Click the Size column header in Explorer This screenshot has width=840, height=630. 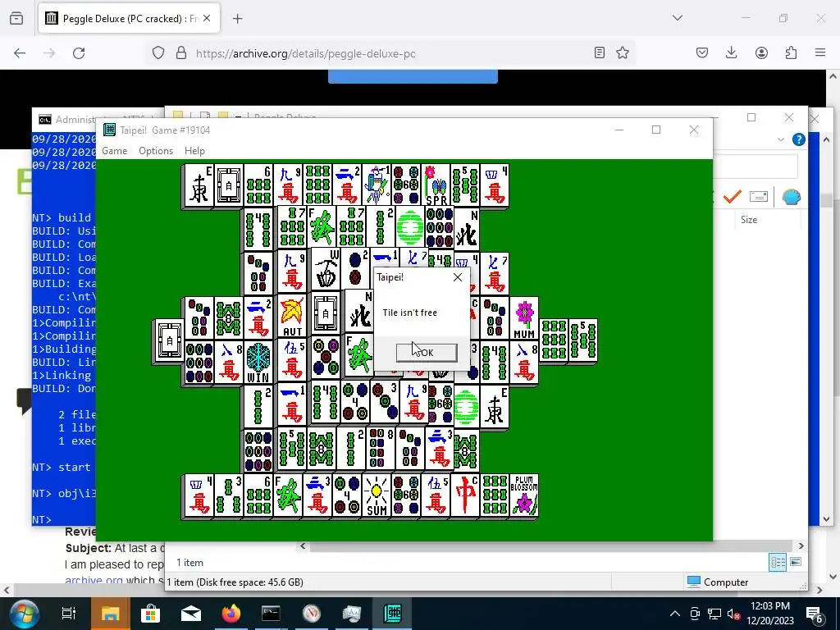tap(749, 220)
